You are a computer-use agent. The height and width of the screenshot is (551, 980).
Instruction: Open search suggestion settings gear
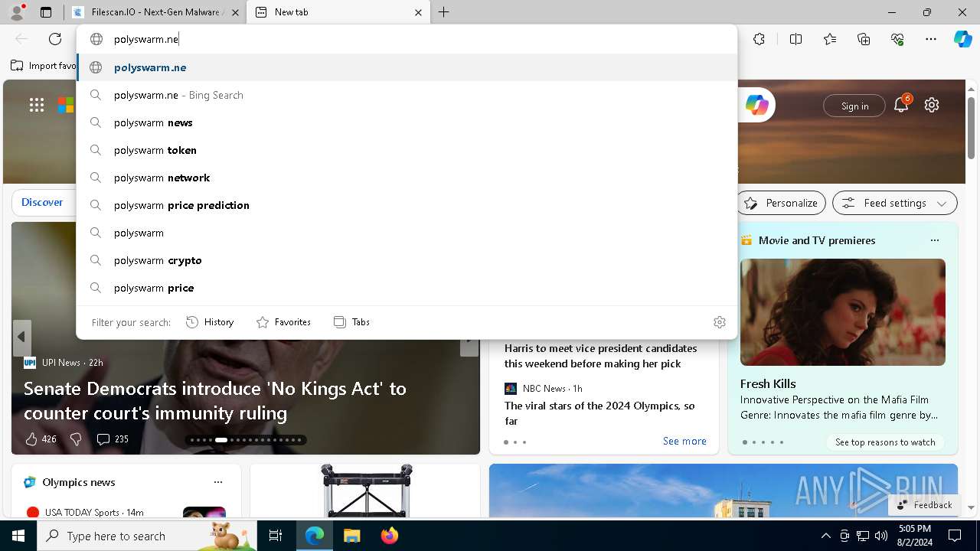pos(719,322)
